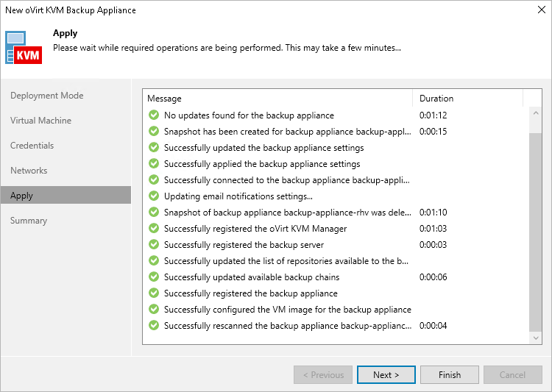Image resolution: width=552 pixels, height=392 pixels.
Task: Click the check icon for 'Successfully applied the backup appliance settings'
Action: [x=154, y=163]
